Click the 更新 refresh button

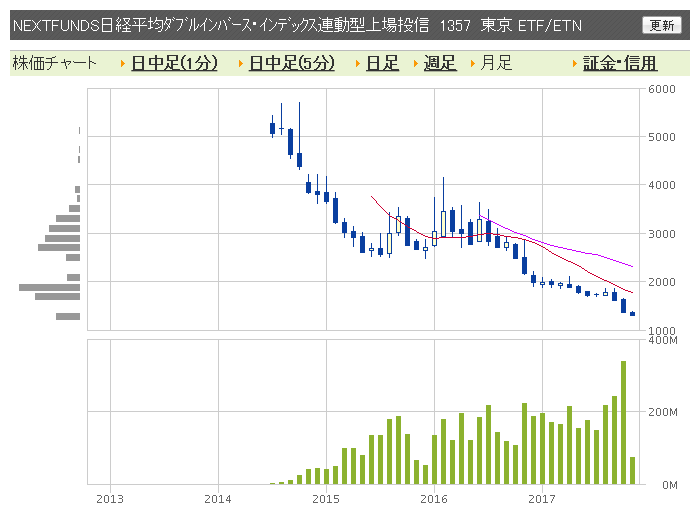coord(661,25)
